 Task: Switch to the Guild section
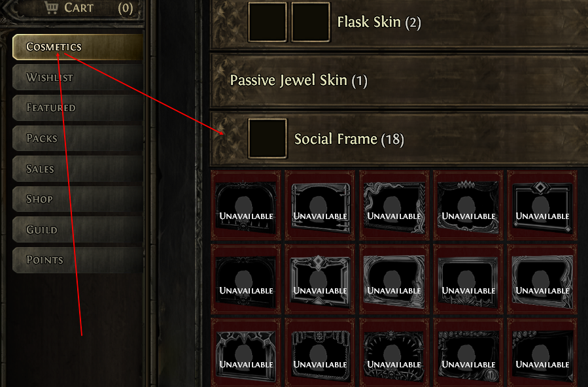point(78,229)
